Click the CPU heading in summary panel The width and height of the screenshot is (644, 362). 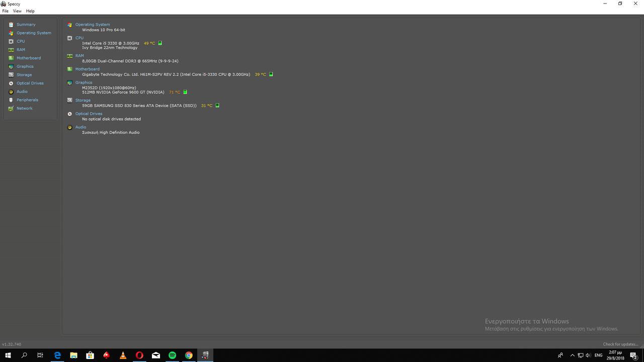coord(79,38)
